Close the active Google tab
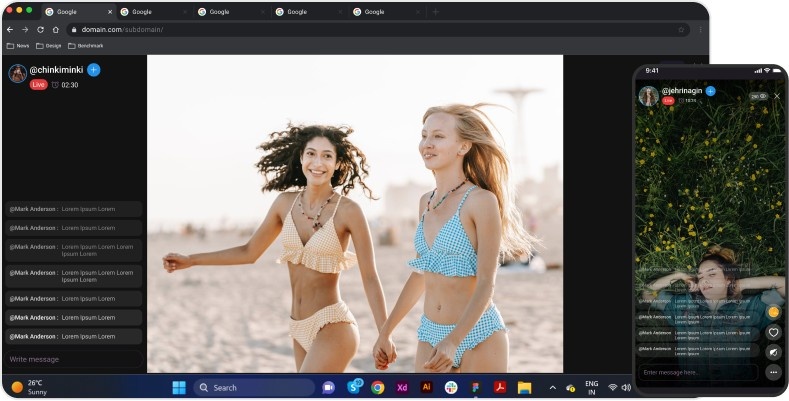Image resolution: width=789 pixels, height=401 pixels. coord(110,12)
